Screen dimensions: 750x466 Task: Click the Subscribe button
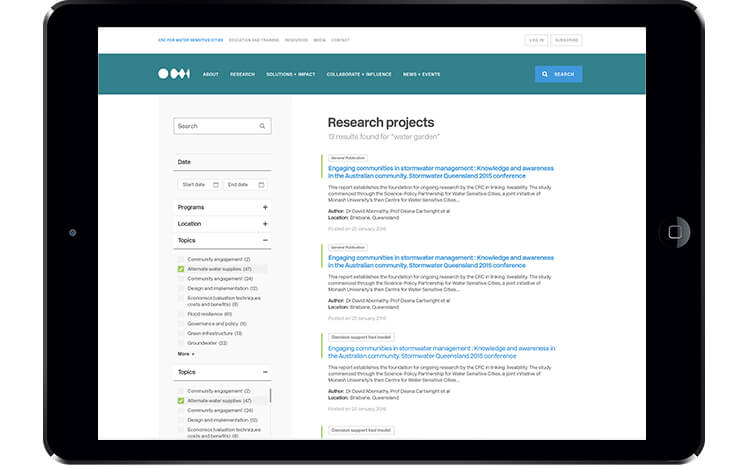566,40
